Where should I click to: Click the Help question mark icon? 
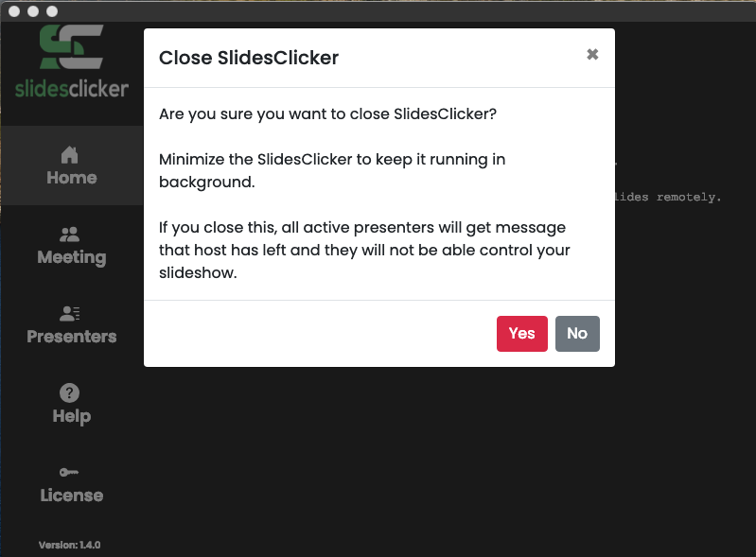pyautogui.click(x=69, y=392)
